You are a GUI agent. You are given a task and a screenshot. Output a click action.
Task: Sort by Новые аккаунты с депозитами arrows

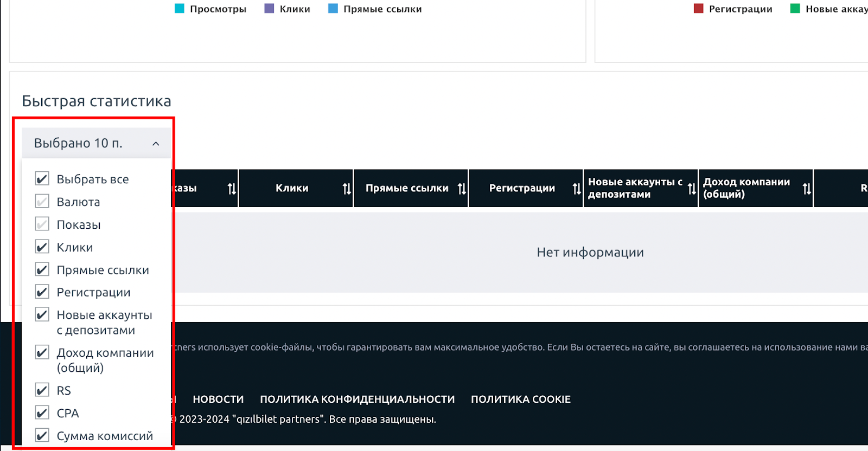pos(692,189)
